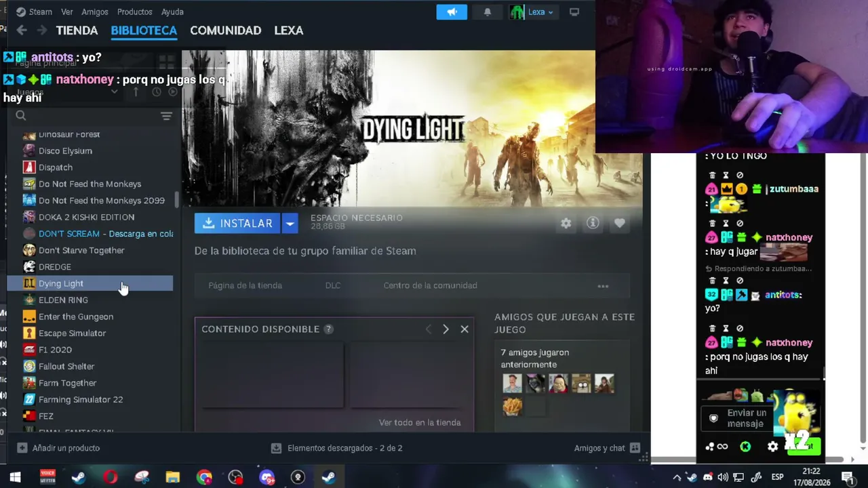Open Página de la tienda link
This screenshot has width=868, height=488.
245,285
